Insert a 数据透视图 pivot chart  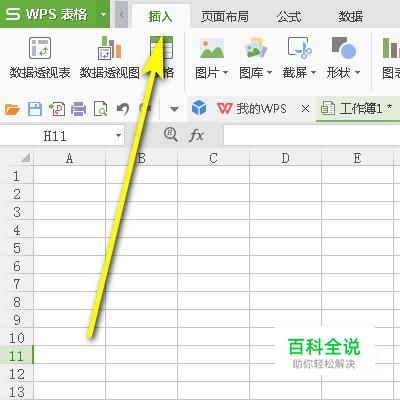(x=110, y=57)
